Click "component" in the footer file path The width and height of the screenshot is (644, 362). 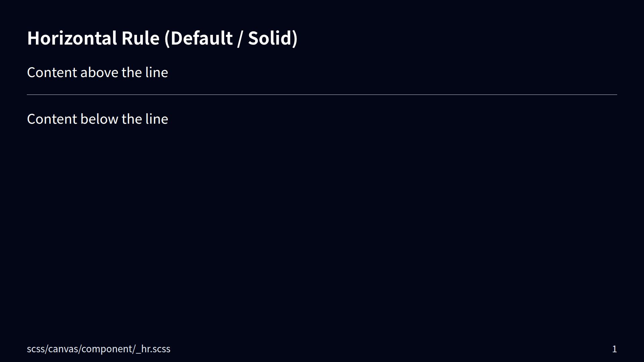tap(107, 349)
